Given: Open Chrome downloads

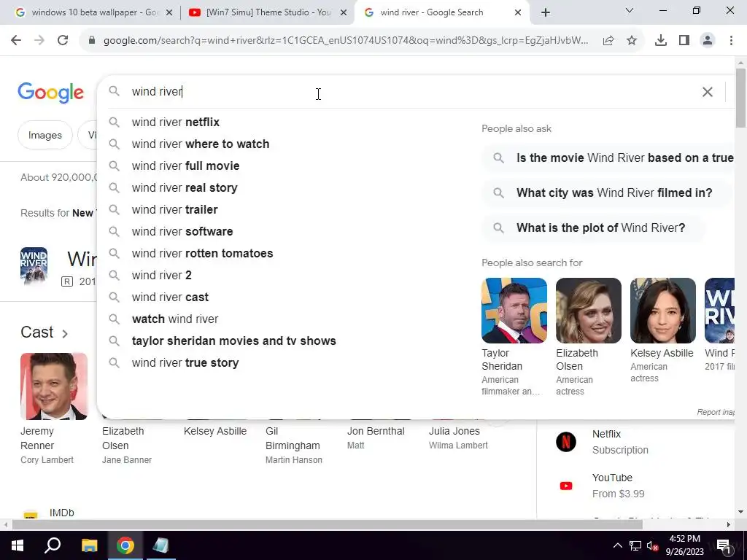Looking at the screenshot, I should pos(661,41).
